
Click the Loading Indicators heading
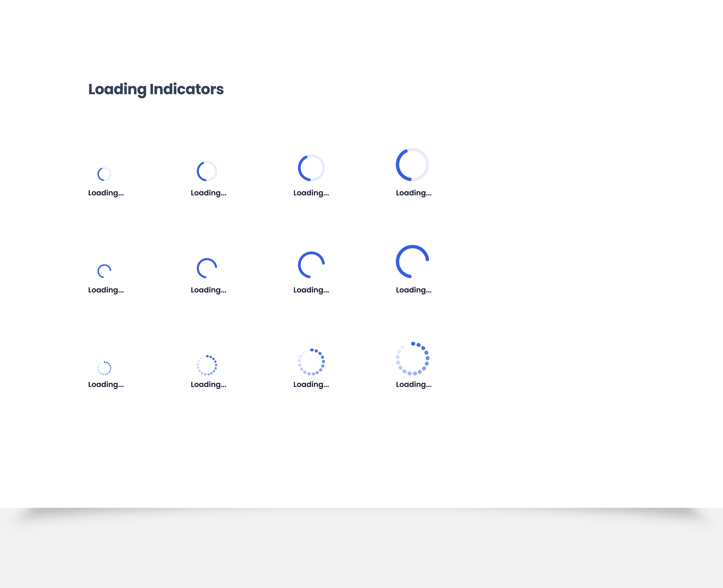156,89
